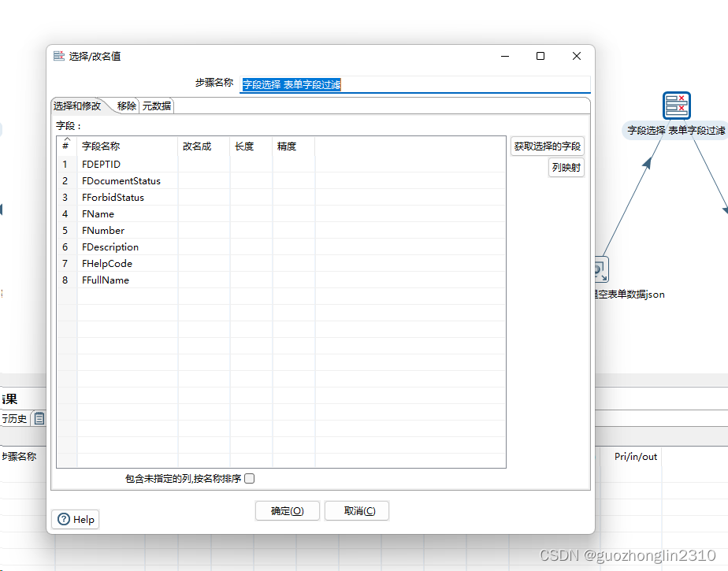Enable the 包含未指定的列,按名称排序 checkbox

pos(249,478)
